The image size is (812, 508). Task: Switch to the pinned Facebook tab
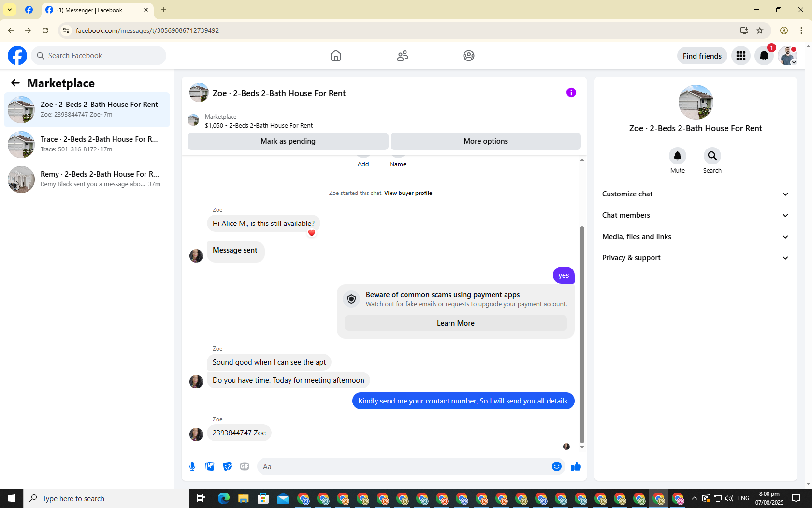pos(29,10)
